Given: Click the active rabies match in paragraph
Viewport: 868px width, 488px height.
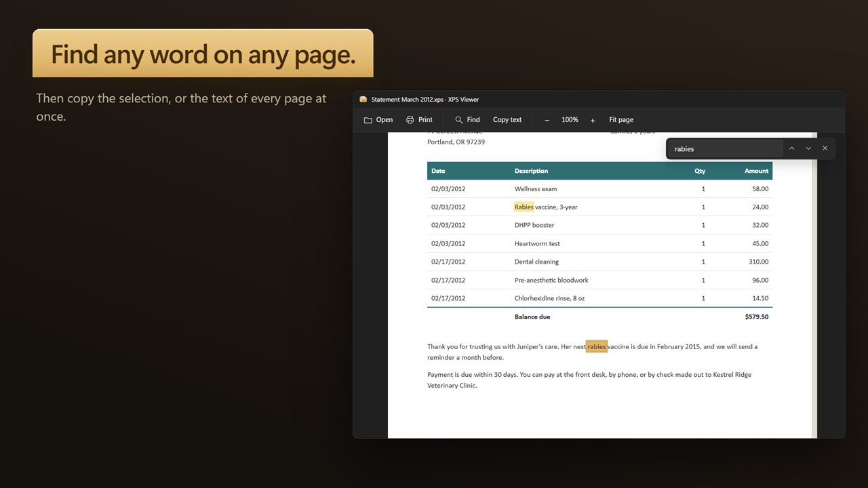Looking at the screenshot, I should pos(597,346).
